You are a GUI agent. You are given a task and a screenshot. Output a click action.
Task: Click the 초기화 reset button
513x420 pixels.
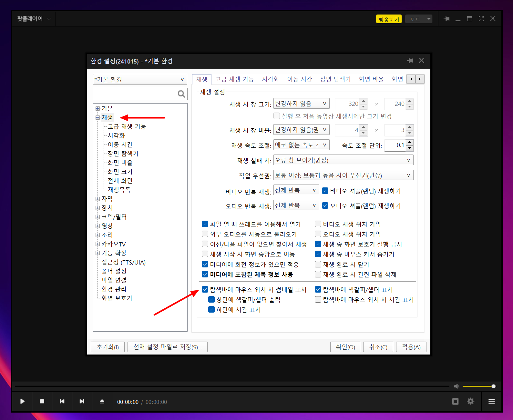(x=108, y=347)
